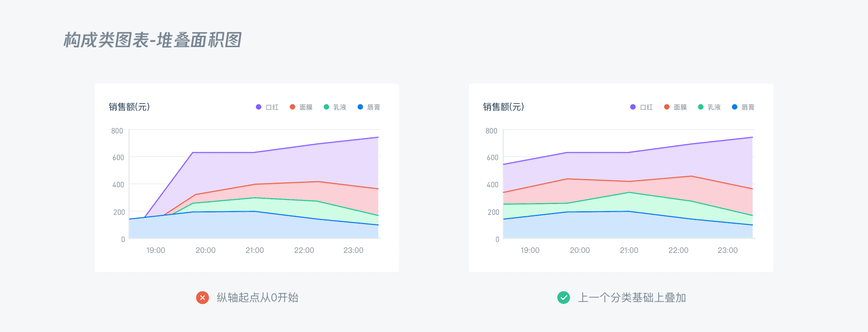Viewport: 868px width, 332px height.
Task: Toggle red 面膜 legend dot in right chart
Action: 667,107
